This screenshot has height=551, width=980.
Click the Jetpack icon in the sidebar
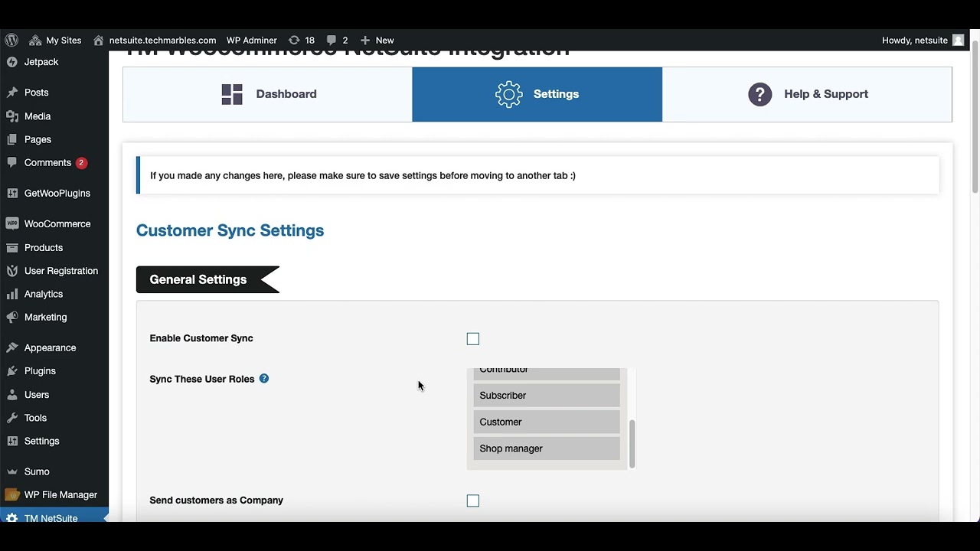[11, 62]
